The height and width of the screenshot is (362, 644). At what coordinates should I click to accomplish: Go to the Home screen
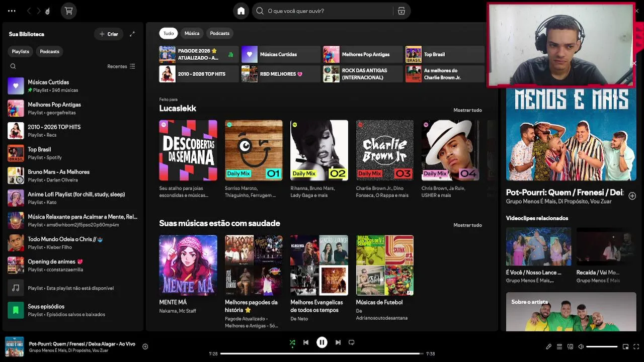point(241,11)
